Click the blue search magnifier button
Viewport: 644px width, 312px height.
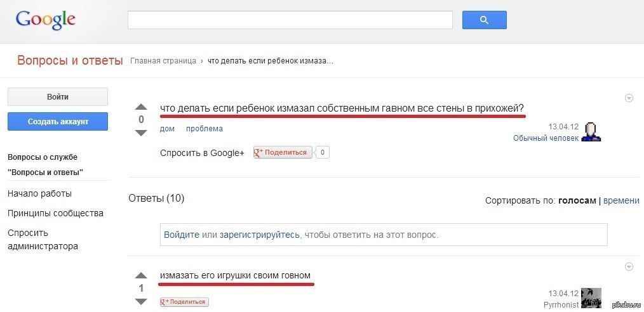(x=484, y=20)
